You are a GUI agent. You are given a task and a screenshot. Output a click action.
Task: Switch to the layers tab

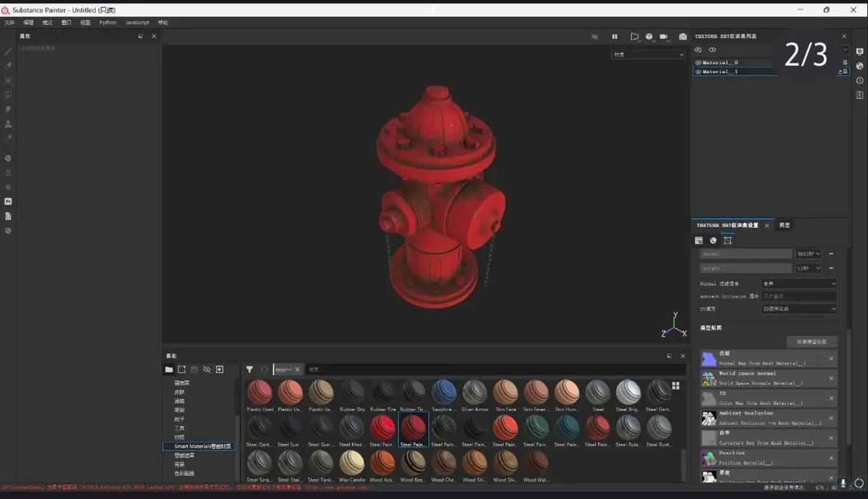784,225
